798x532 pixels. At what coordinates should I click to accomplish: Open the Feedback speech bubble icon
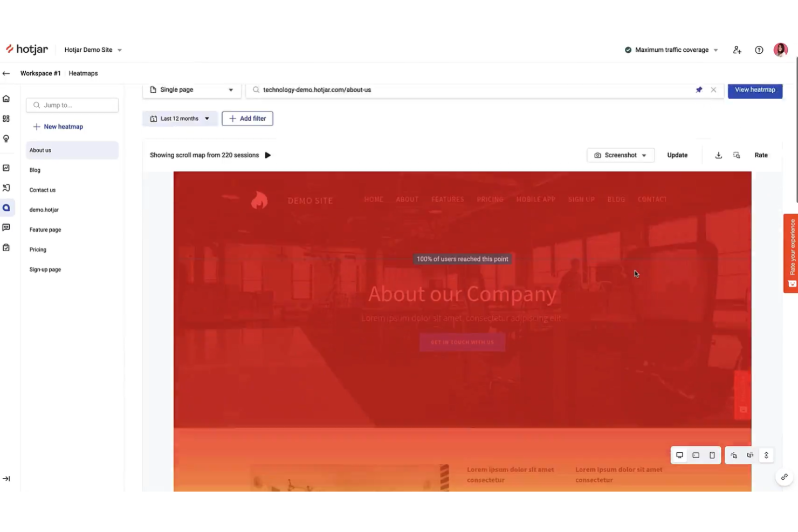click(6, 227)
